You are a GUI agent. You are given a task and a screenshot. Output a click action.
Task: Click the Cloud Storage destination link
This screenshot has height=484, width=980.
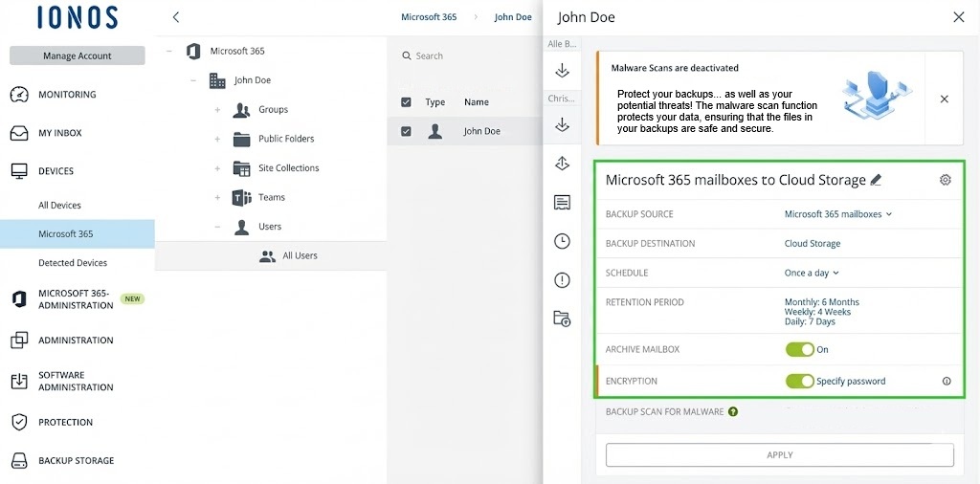[812, 244]
